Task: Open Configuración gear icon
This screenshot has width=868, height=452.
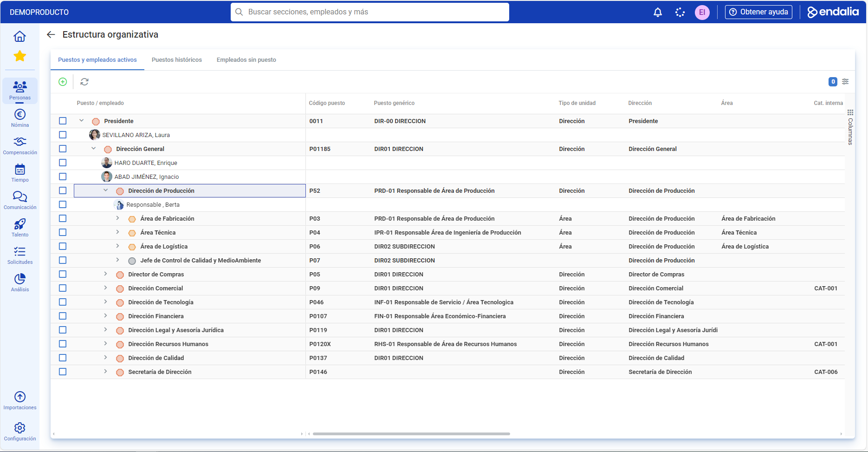Action: click(x=20, y=432)
